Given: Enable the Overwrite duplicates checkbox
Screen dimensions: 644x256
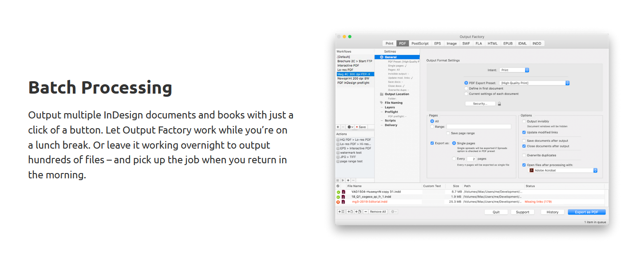Looking at the screenshot, I should tap(524, 155).
